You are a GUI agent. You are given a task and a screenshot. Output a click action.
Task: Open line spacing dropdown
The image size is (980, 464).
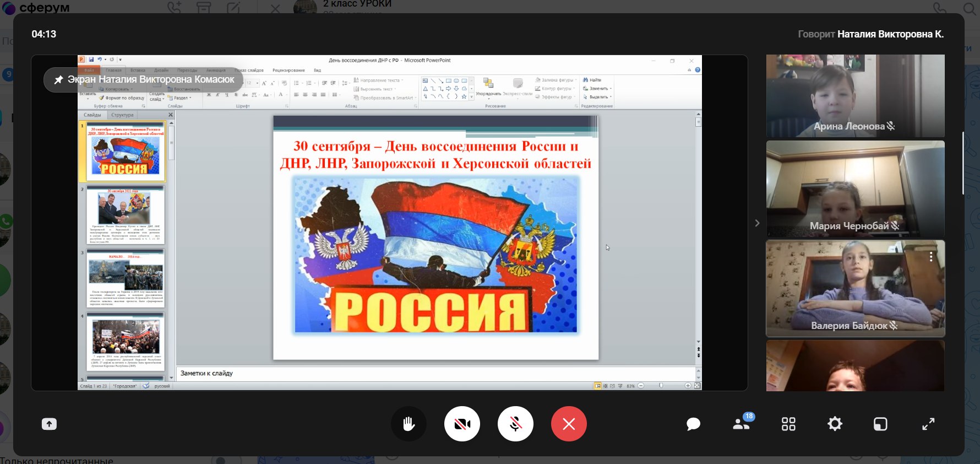[x=346, y=83]
